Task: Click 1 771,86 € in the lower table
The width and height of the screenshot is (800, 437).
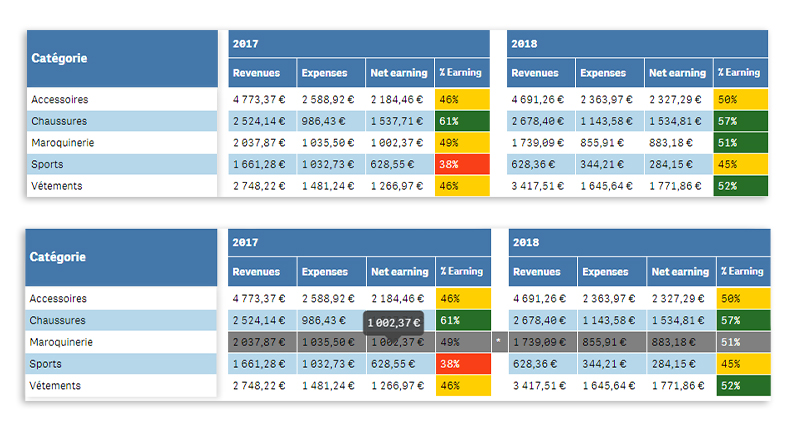Action: pos(678,386)
